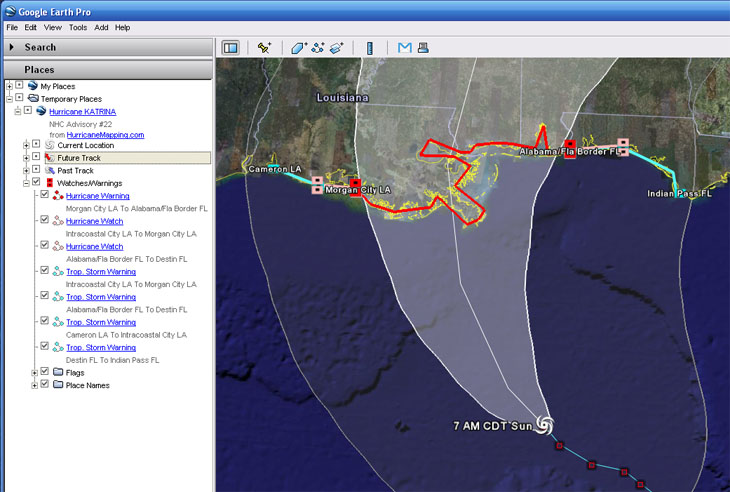
Task: Click the teal icon beside Destin FL To Indian Pass warning
Action: 58,347
